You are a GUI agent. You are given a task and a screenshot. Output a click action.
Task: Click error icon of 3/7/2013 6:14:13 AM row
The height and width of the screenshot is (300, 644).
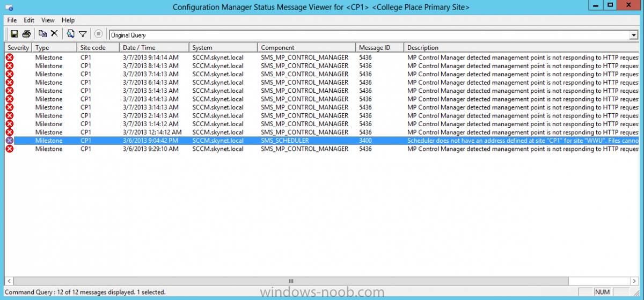coord(10,83)
